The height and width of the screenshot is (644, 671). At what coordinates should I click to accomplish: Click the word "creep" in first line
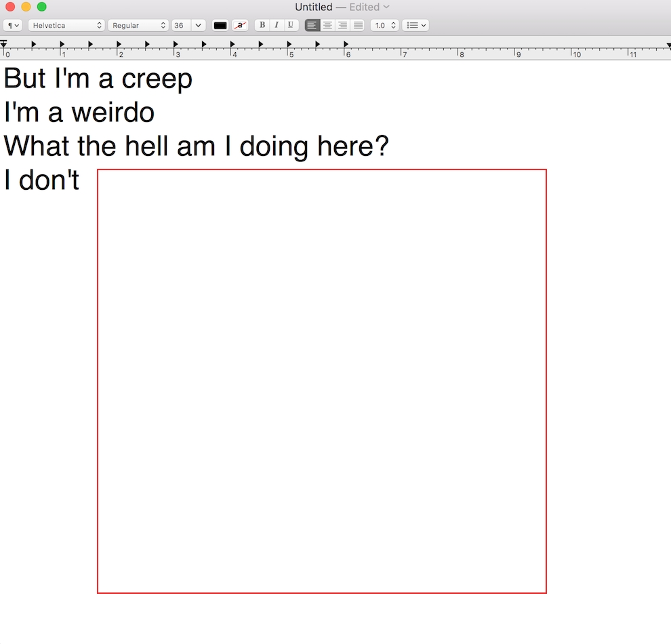coord(157,81)
